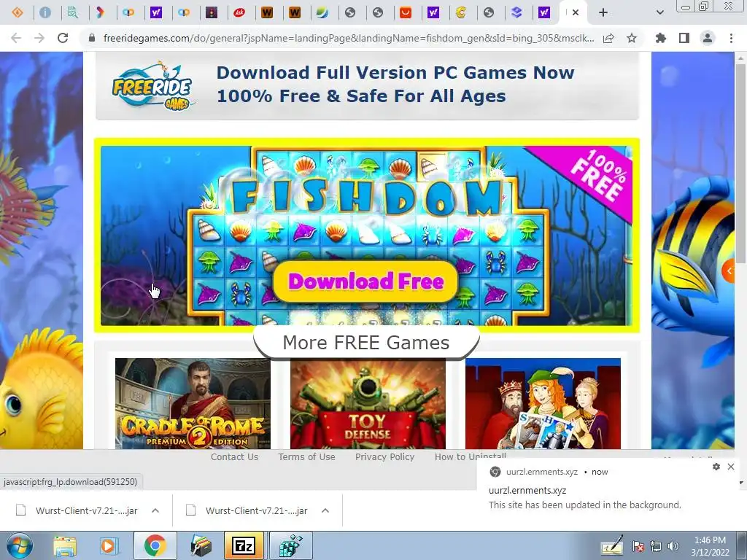Open the side panel icon in toolbar
The width and height of the screenshot is (747, 560).
click(x=684, y=38)
